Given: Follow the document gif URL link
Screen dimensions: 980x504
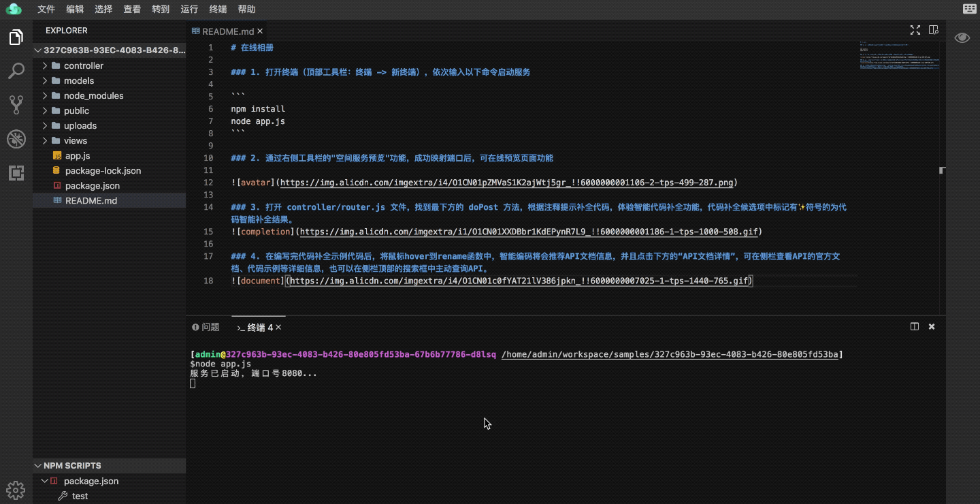Looking at the screenshot, I should click(519, 281).
